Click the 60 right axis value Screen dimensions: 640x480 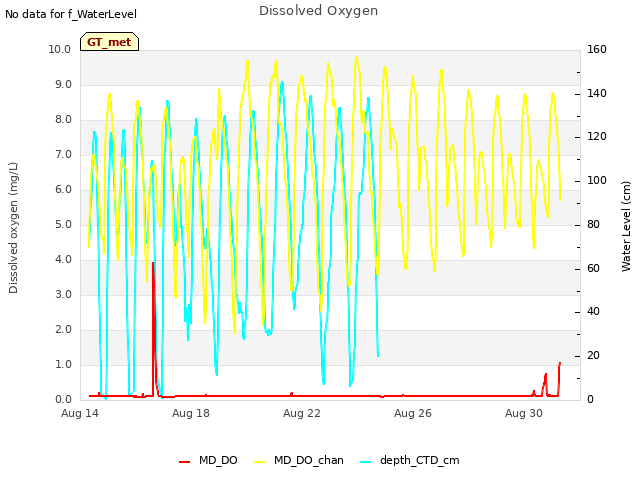[x=593, y=269]
